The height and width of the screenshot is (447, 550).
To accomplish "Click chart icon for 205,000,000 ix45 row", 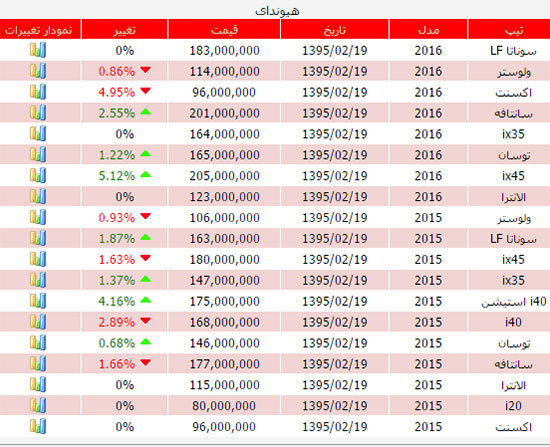I will [x=38, y=175].
